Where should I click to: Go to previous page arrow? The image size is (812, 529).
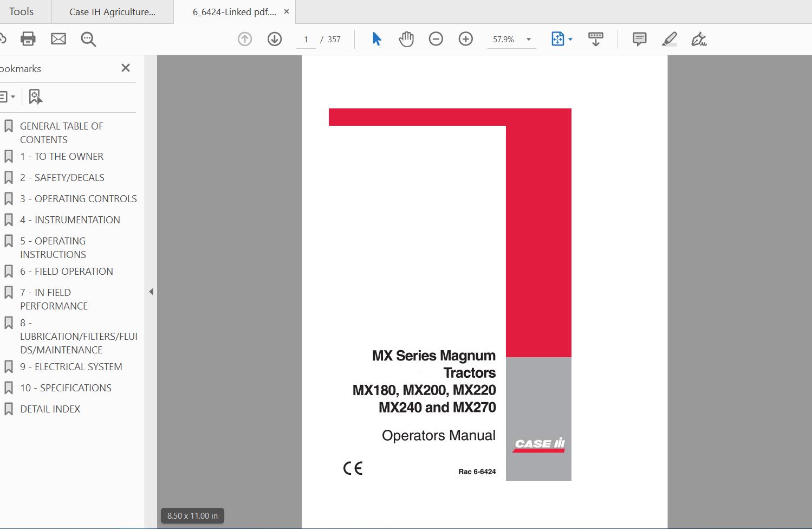pos(245,39)
